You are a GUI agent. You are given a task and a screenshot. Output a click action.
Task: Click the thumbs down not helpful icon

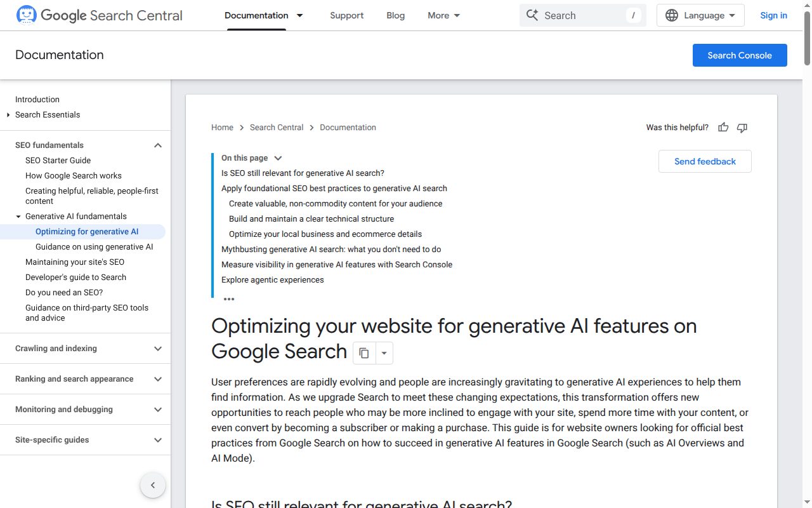point(742,128)
